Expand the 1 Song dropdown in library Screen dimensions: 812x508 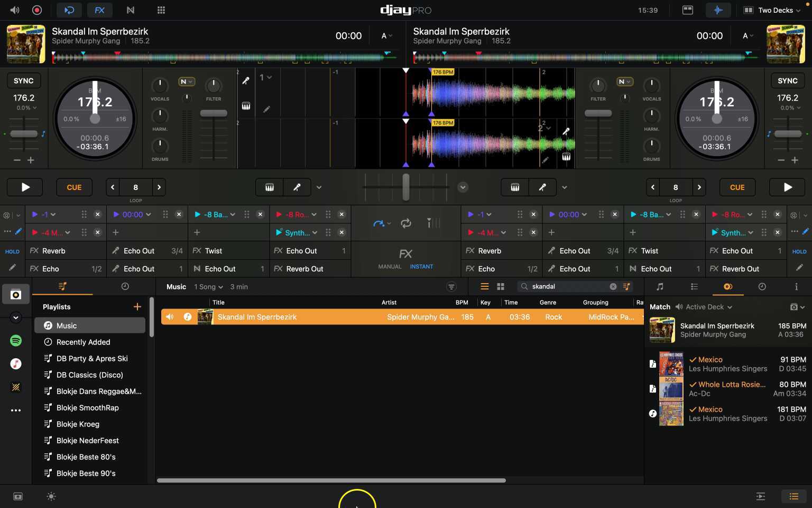coord(208,287)
